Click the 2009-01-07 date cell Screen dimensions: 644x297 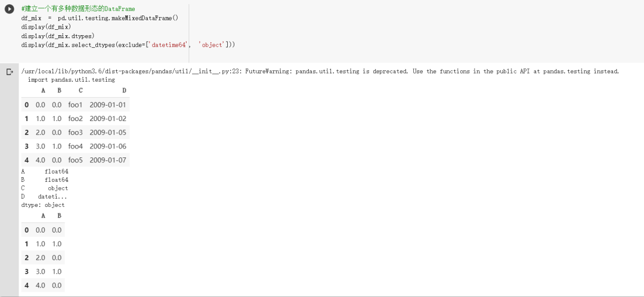[108, 160]
